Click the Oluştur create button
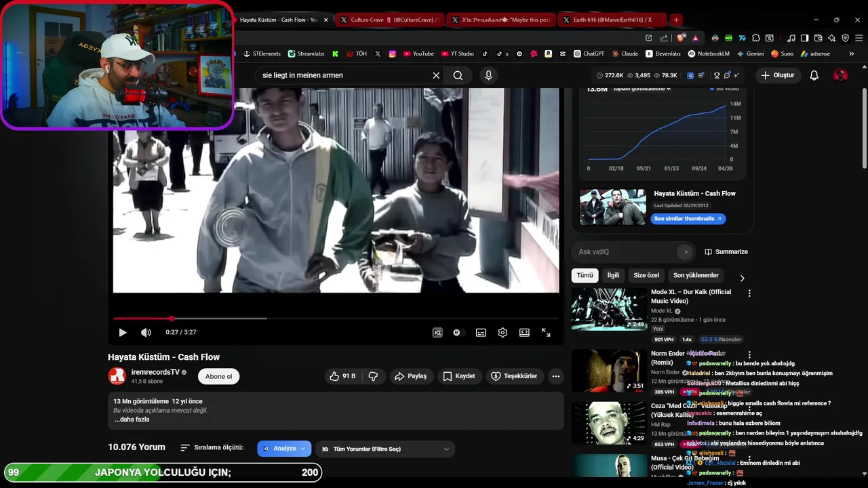Viewport: 868px width, 488px height. click(777, 75)
